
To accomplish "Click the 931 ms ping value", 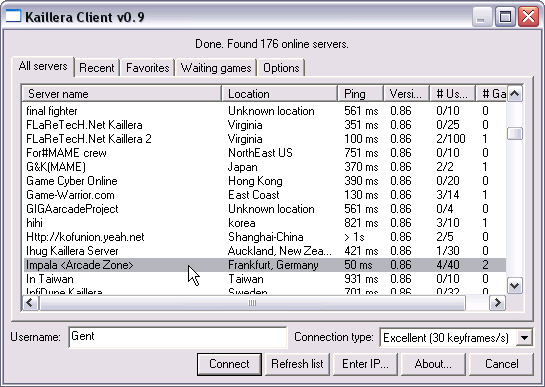I will (x=361, y=279).
